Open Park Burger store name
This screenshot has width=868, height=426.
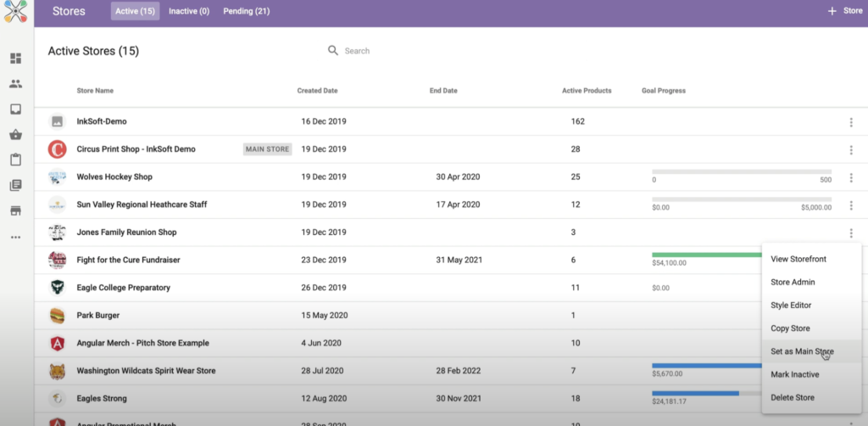[98, 315]
